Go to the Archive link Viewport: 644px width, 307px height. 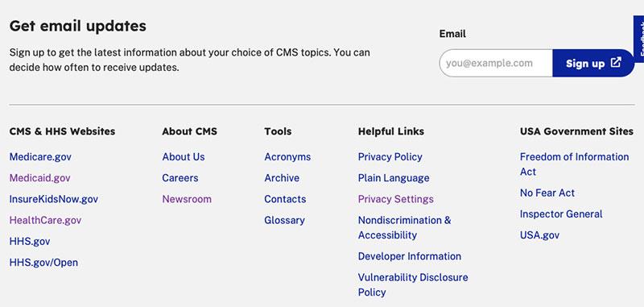pyautogui.click(x=282, y=178)
